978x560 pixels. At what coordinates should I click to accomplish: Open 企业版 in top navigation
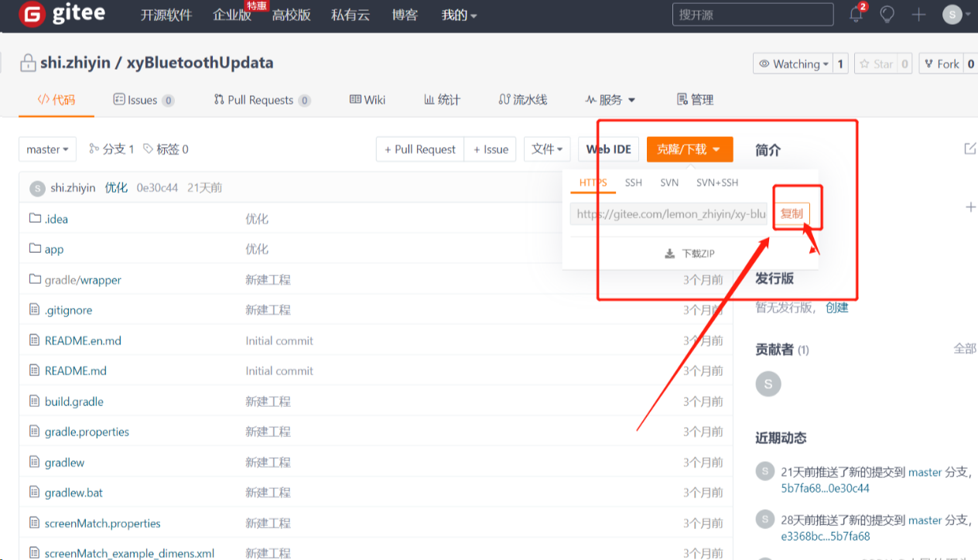[x=232, y=15]
